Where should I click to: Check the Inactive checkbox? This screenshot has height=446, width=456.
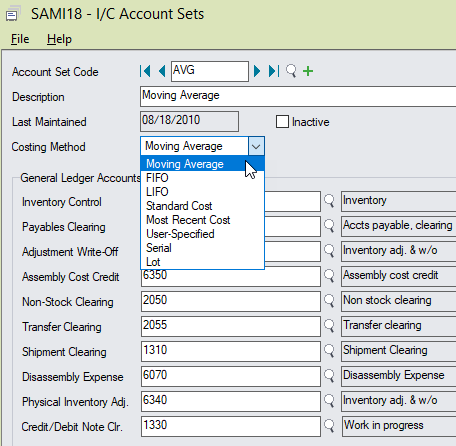pyautogui.click(x=282, y=122)
